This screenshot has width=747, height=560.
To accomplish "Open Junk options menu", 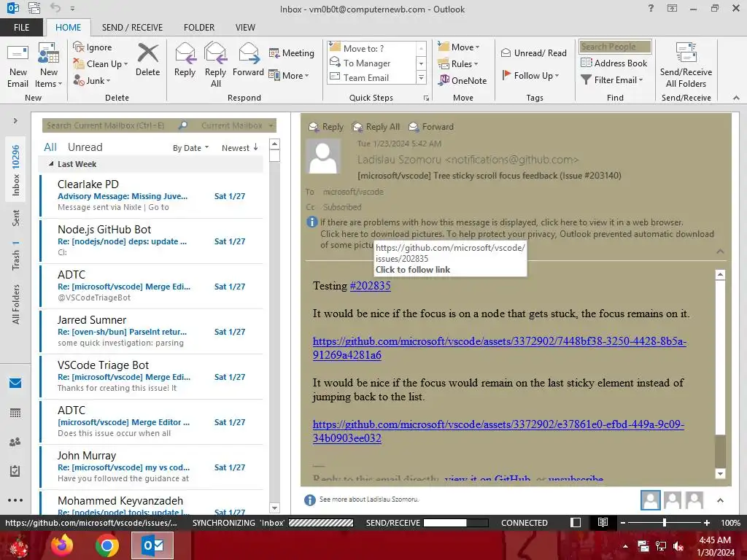I will click(92, 80).
